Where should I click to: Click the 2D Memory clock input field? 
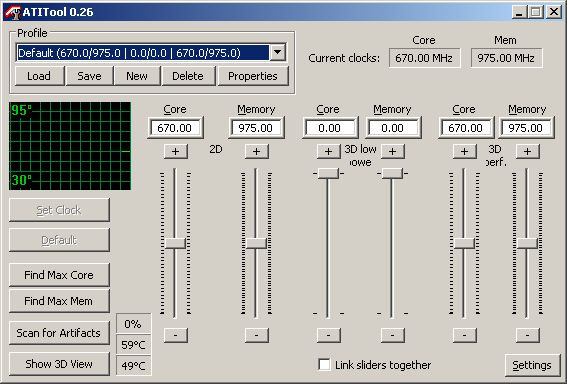256,128
